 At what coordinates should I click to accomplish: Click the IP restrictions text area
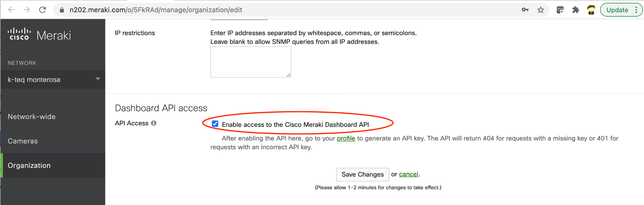pos(251,62)
